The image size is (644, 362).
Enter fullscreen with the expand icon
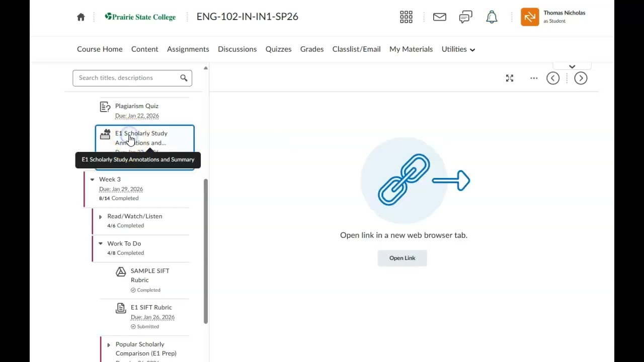coord(510,78)
